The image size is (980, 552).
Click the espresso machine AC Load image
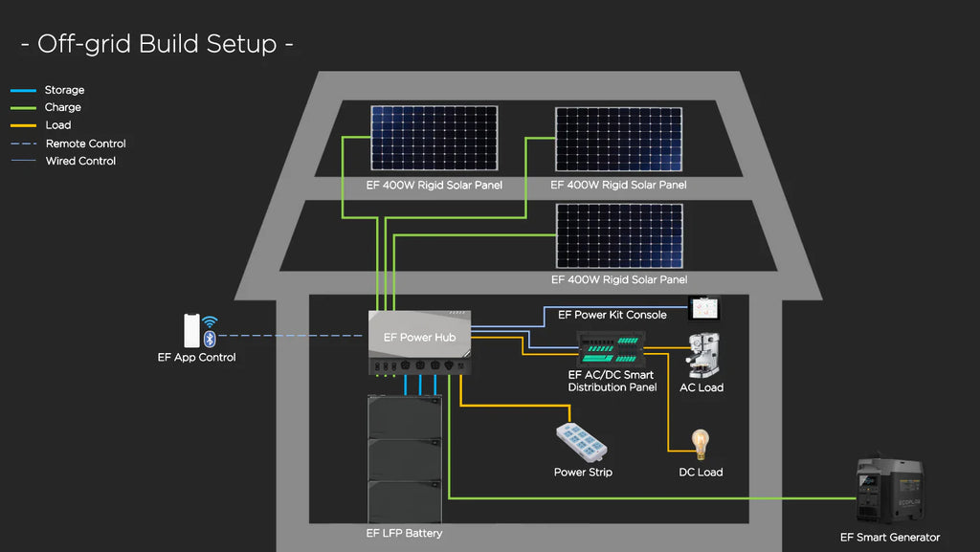(703, 355)
